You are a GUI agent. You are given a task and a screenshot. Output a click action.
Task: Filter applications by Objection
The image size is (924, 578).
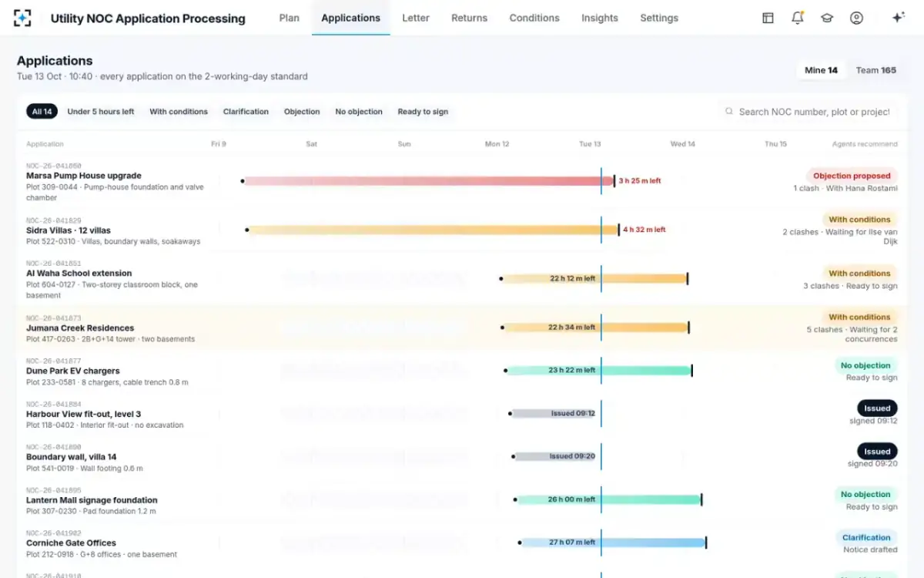[x=302, y=112]
